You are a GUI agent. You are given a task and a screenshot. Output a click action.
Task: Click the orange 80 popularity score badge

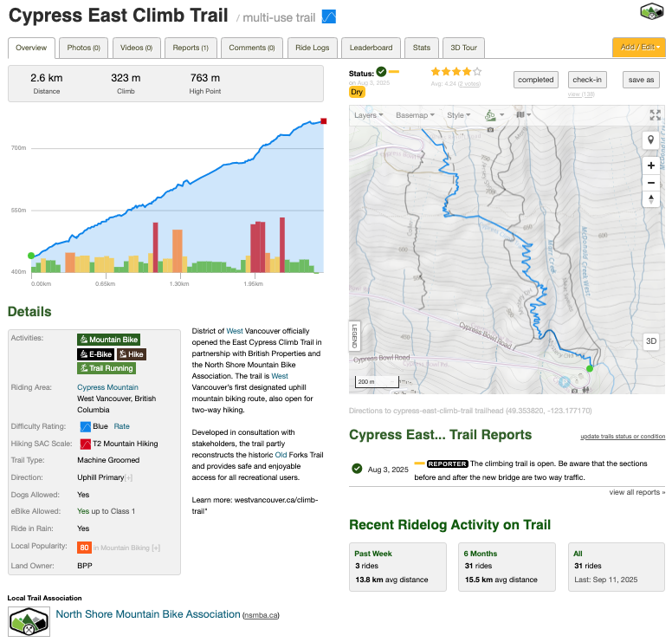click(x=84, y=548)
